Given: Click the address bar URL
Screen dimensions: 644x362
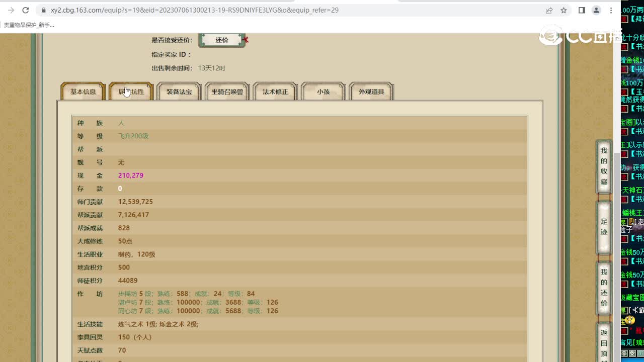Looking at the screenshot, I should (195, 10).
